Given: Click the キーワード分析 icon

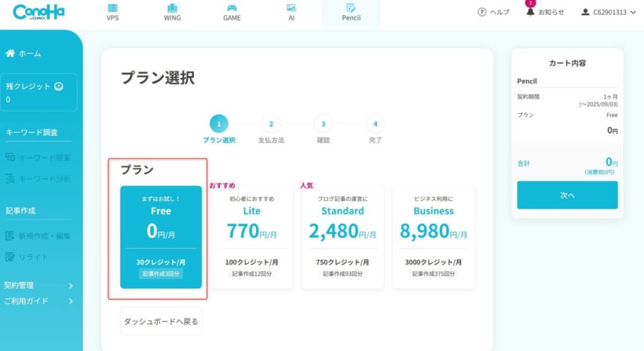Looking at the screenshot, I should (x=10, y=179).
